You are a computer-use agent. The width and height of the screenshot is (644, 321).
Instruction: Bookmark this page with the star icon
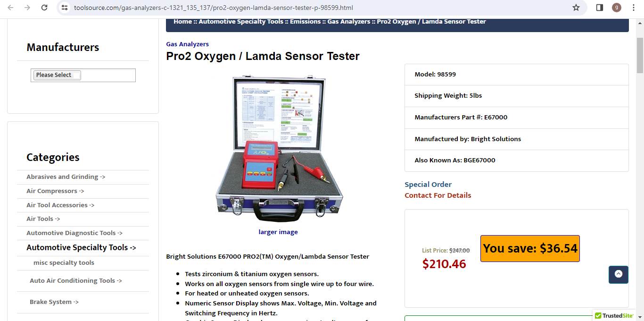coord(576,8)
